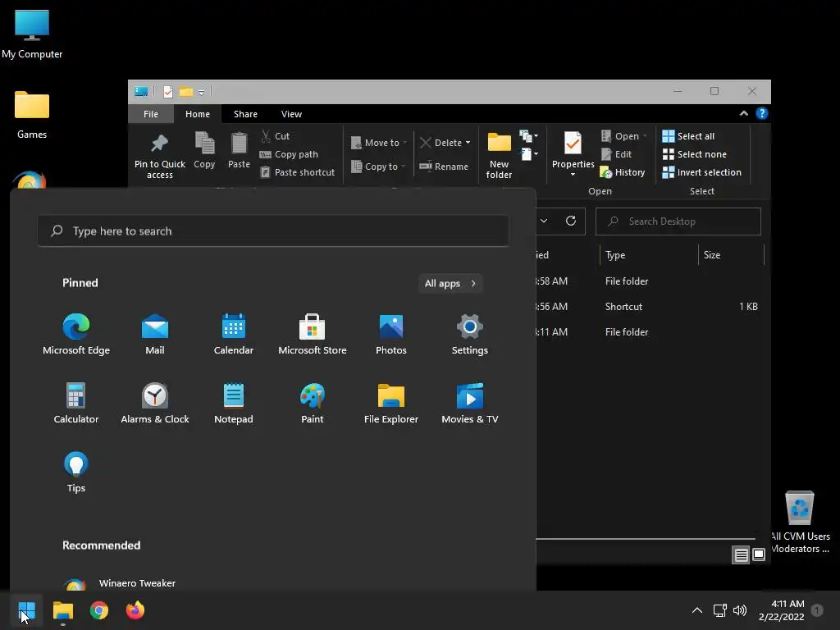Switch to the Home ribbon tab

(198, 114)
